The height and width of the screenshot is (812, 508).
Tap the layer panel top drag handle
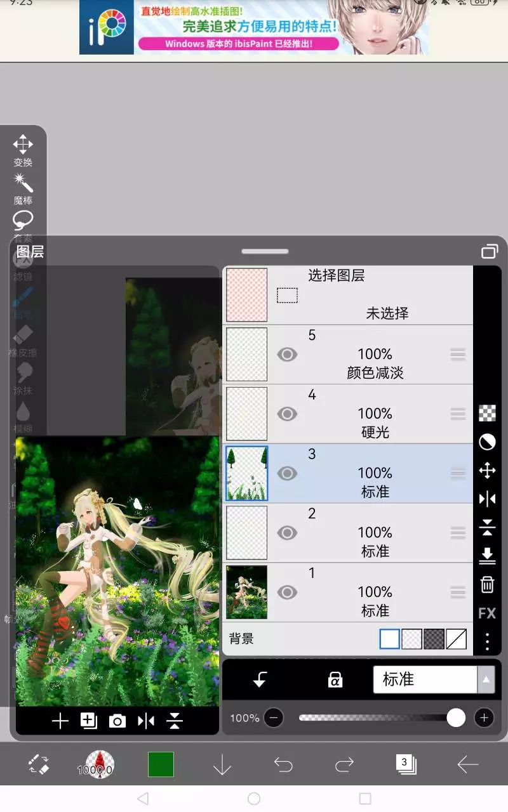click(x=265, y=251)
